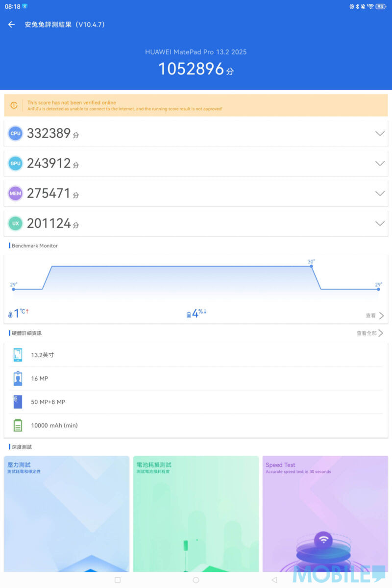This screenshot has width=392, height=588.
Task: Click the 16 MP front camera icon
Action: click(x=18, y=378)
